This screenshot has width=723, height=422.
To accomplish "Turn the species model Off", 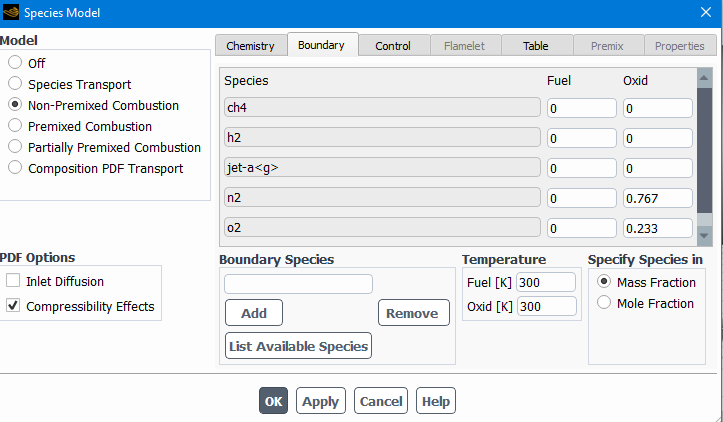I will pos(15,62).
